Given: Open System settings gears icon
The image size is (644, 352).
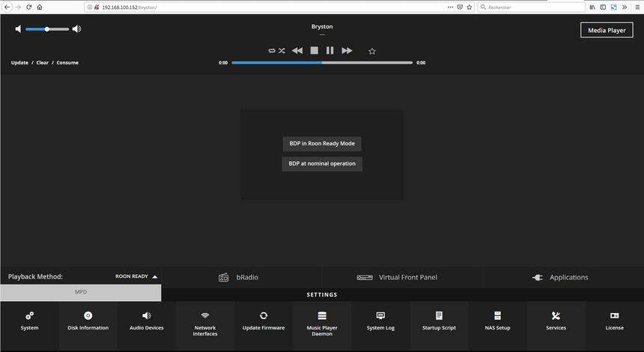Looking at the screenshot, I should pos(29,315).
